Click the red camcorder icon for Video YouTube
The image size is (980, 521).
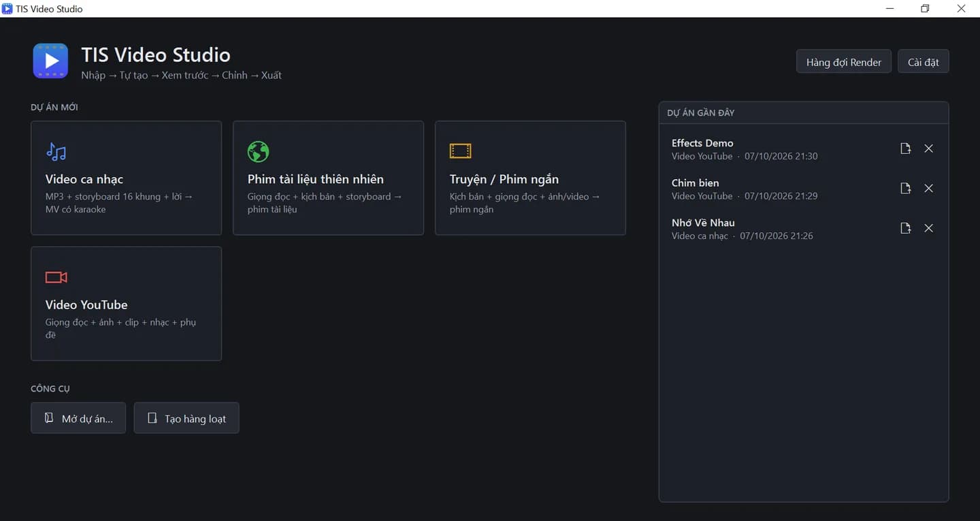point(56,277)
